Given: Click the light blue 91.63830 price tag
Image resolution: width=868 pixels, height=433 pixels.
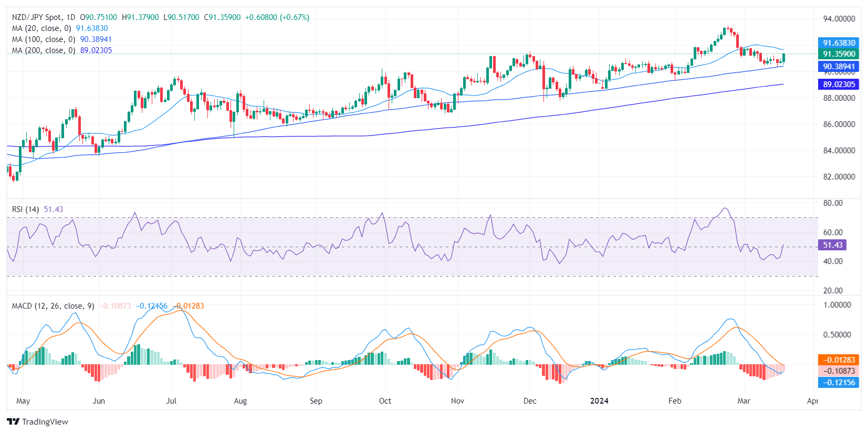Looking at the screenshot, I should click(x=838, y=43).
